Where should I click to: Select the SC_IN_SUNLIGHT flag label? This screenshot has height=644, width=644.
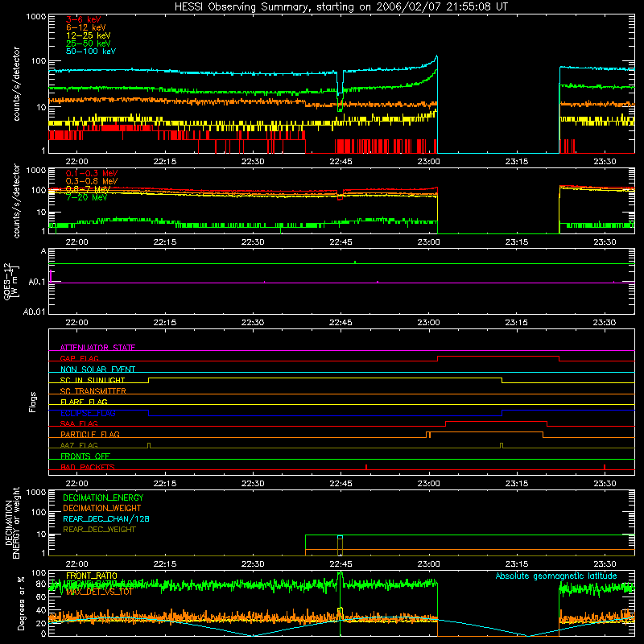click(93, 380)
